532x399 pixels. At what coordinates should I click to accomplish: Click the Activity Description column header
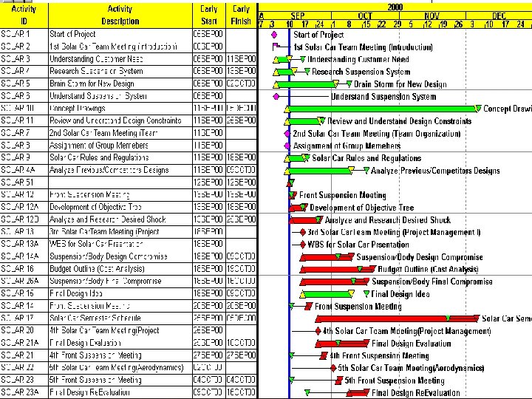(x=120, y=16)
